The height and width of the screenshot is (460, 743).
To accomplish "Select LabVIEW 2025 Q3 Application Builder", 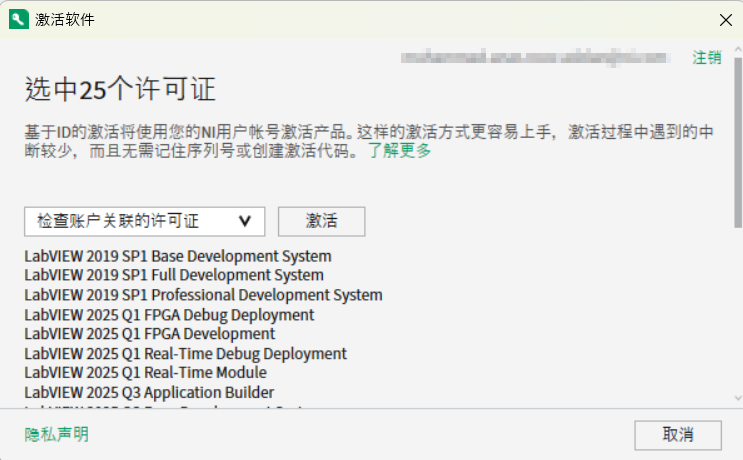I will [x=149, y=392].
